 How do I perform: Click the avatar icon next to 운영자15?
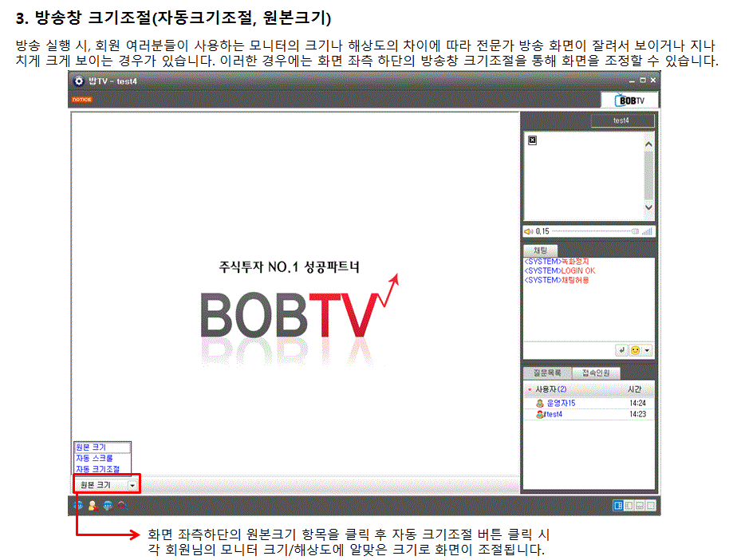[540, 403]
